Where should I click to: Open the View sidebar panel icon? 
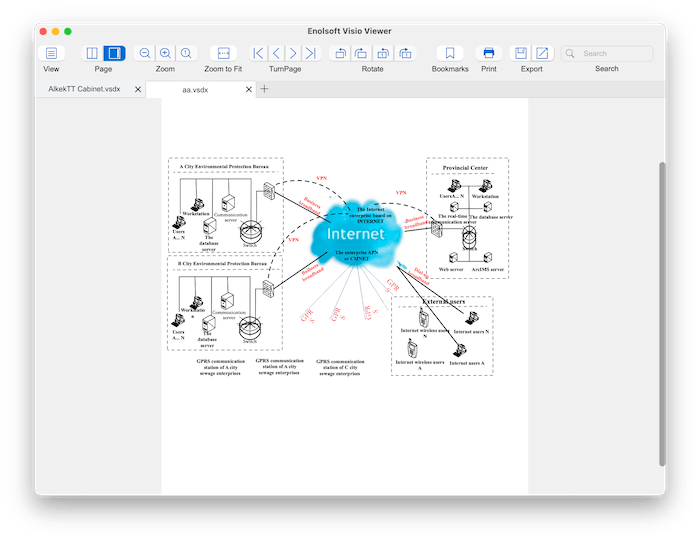pyautogui.click(x=51, y=53)
